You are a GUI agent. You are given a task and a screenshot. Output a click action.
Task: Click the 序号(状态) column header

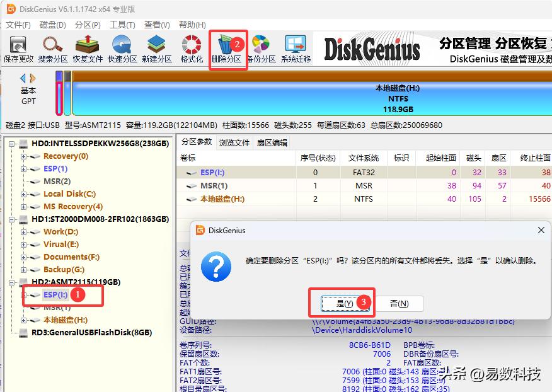(x=318, y=158)
